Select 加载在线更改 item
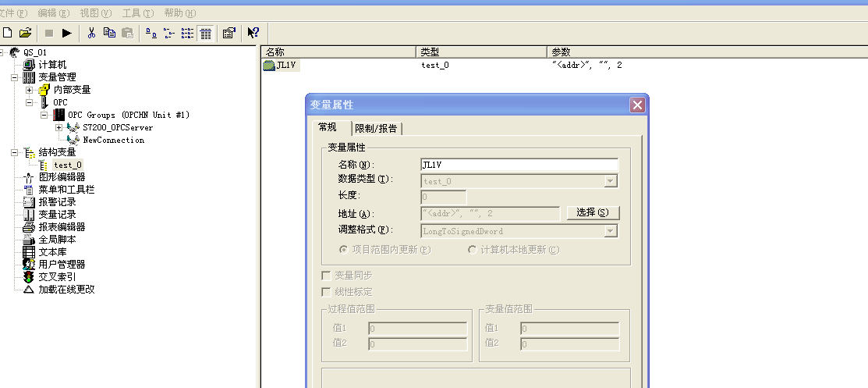The image size is (868, 388). click(x=66, y=290)
